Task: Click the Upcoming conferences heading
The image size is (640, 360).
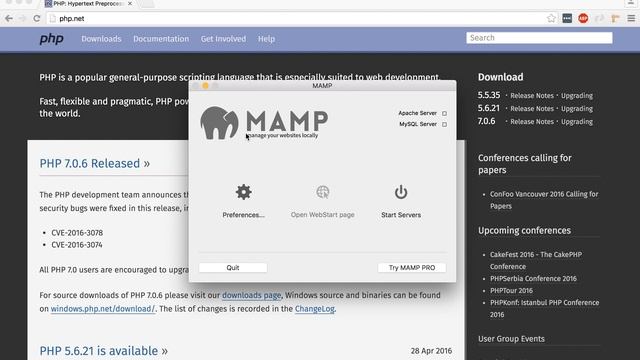Action: tap(524, 230)
